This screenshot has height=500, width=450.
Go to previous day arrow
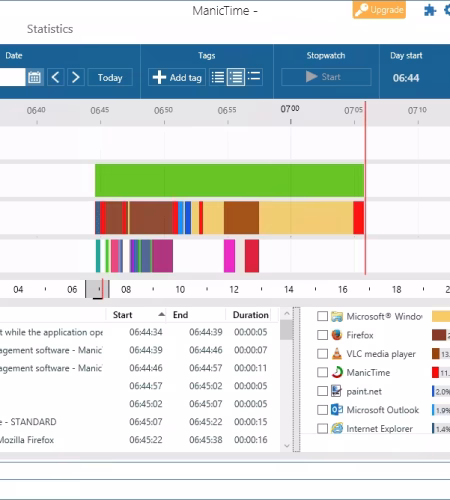click(x=56, y=77)
